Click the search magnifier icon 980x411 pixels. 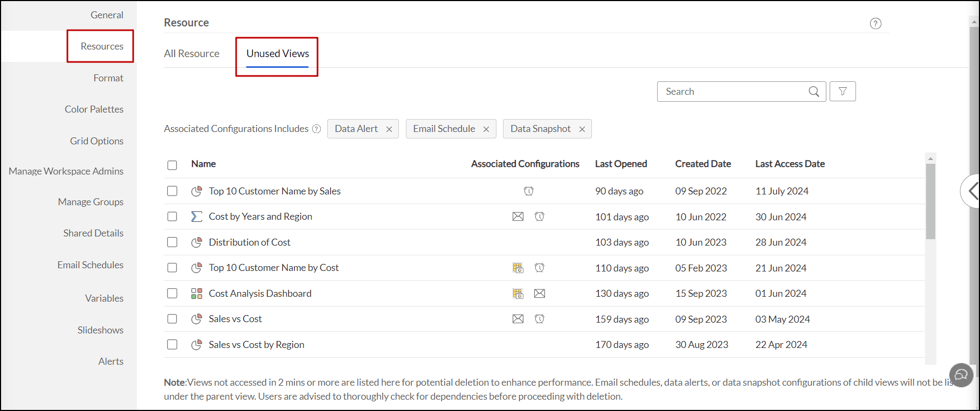[814, 92]
